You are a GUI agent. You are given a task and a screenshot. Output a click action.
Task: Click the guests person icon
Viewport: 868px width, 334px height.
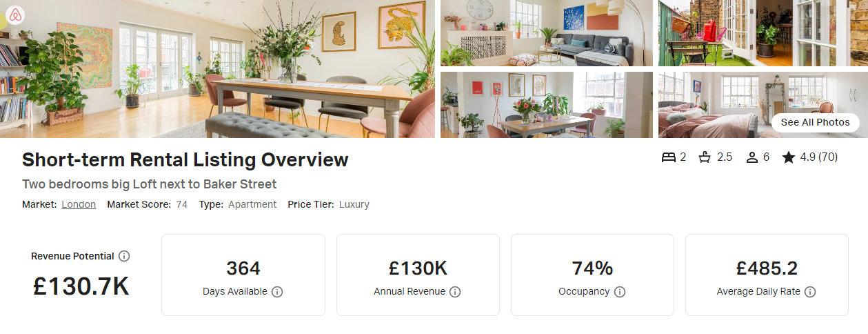click(752, 157)
